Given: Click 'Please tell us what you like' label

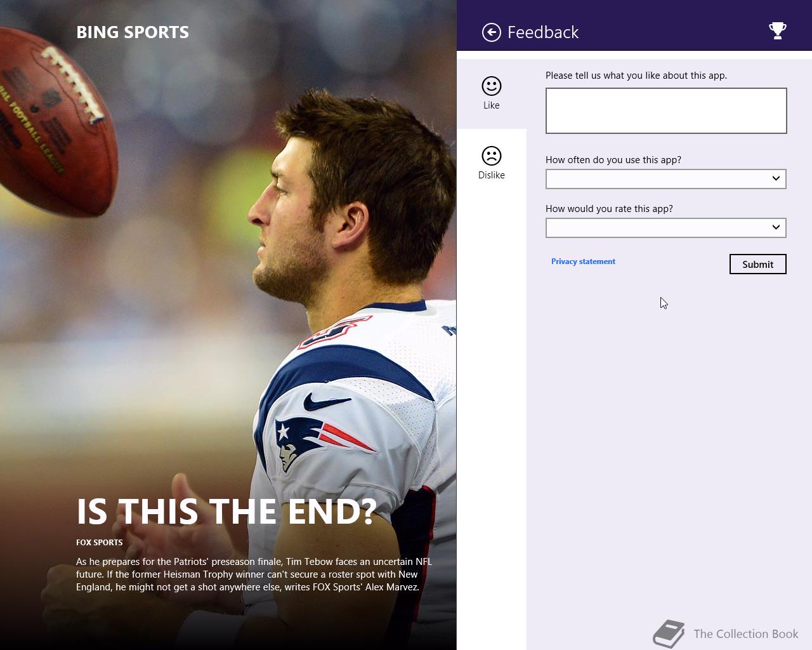Looking at the screenshot, I should [636, 76].
